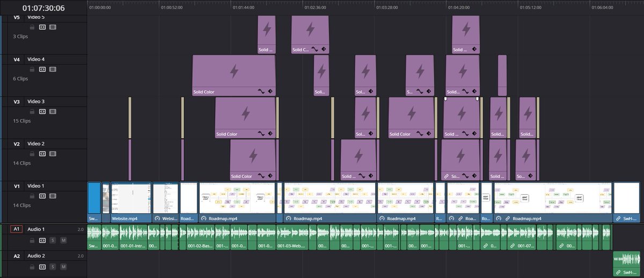Click the 01:07:30:06 timecode field
Viewport: 644px width, 278px height.
[x=43, y=8]
